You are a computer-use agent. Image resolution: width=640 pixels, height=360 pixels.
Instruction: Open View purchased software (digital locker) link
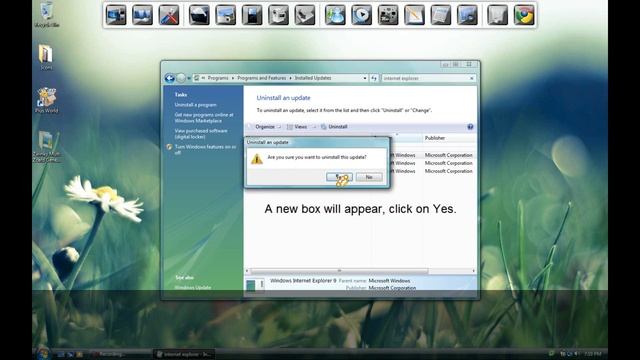(x=201, y=134)
